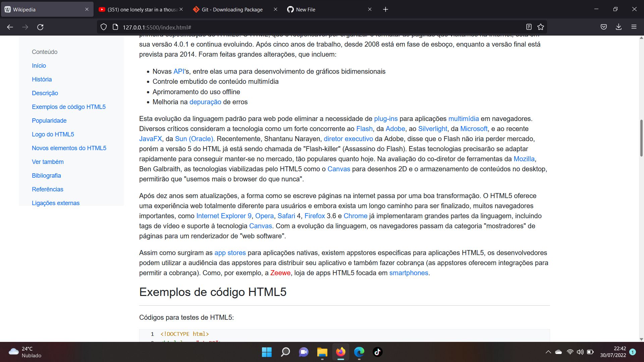Open TikTok from the taskbar

(x=377, y=352)
